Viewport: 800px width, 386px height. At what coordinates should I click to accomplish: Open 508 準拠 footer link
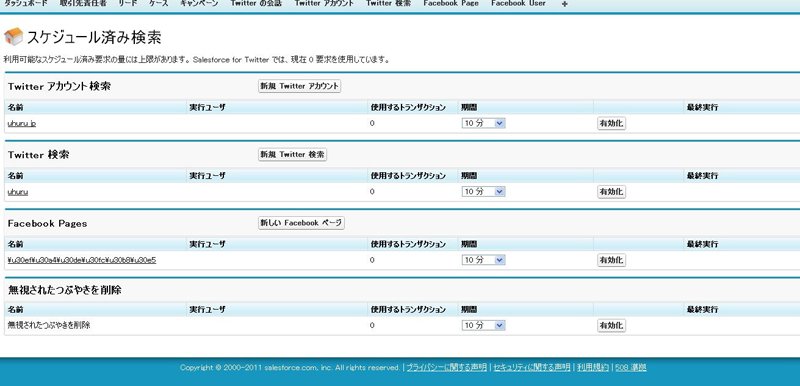pos(631,367)
